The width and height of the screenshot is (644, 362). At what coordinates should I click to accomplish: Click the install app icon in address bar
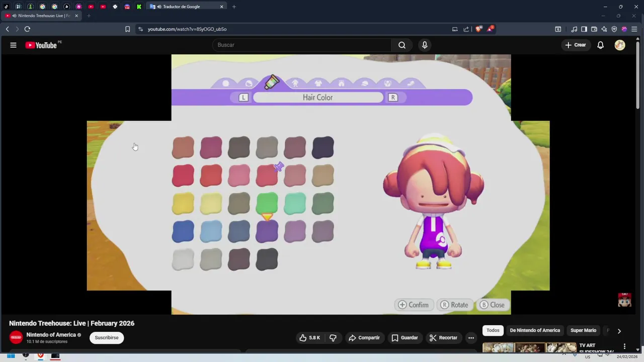455,29
